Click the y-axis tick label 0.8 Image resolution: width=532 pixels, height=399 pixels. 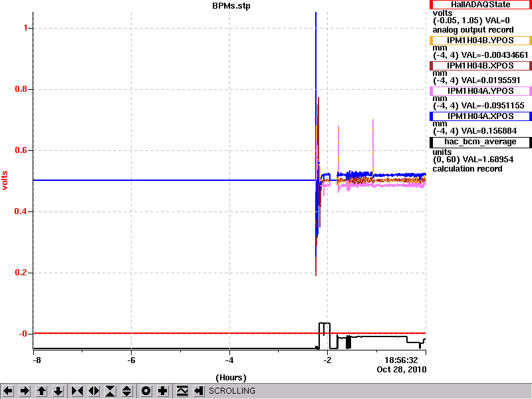click(21, 89)
